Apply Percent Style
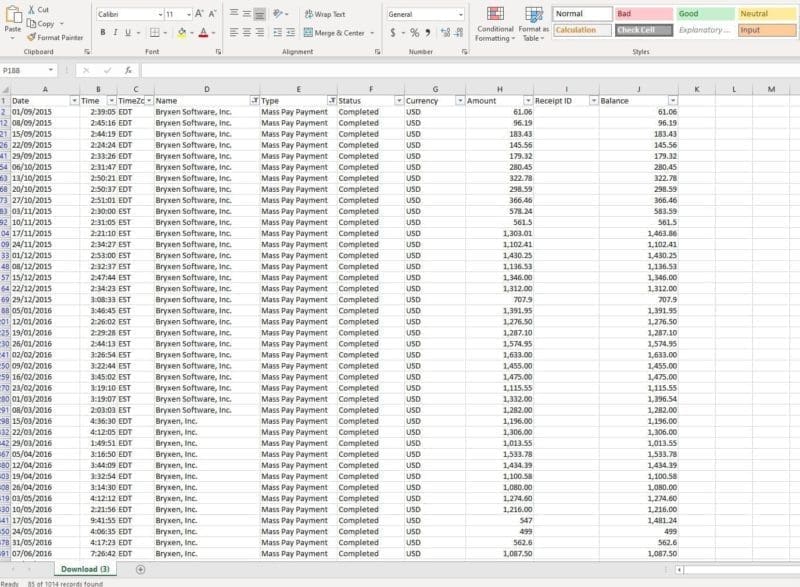Screen dimensions: 800x587 pos(414,33)
